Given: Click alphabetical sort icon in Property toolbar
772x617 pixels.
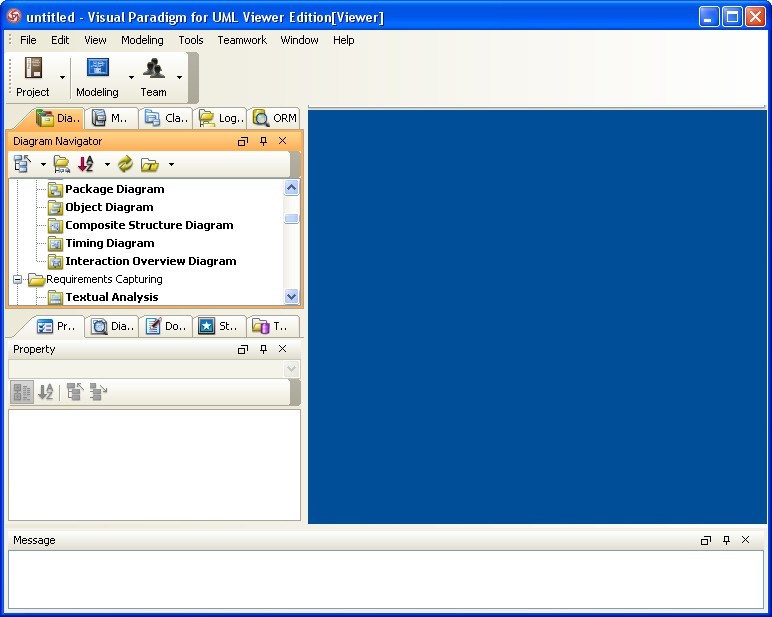Looking at the screenshot, I should (x=46, y=392).
